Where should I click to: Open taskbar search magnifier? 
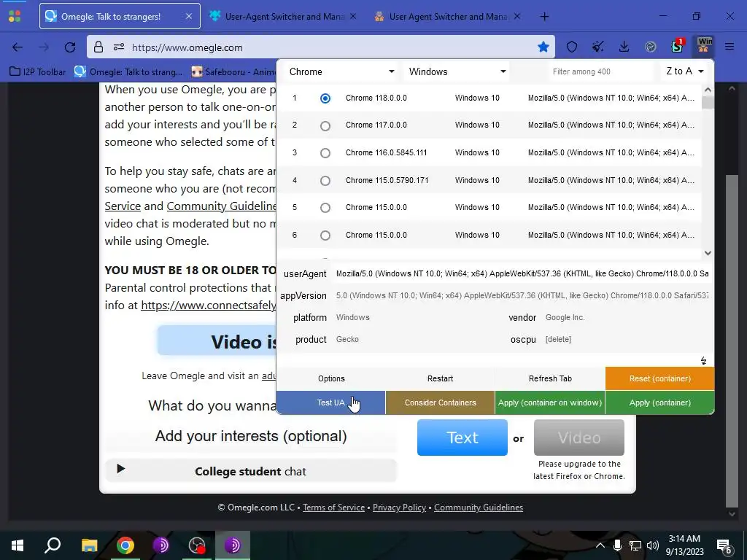click(x=53, y=545)
